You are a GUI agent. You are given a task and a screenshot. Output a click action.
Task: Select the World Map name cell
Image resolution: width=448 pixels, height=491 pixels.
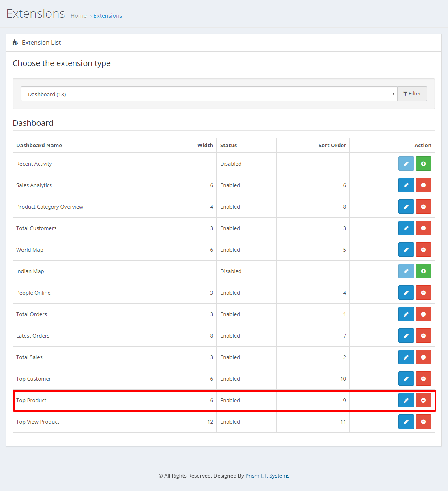point(91,250)
